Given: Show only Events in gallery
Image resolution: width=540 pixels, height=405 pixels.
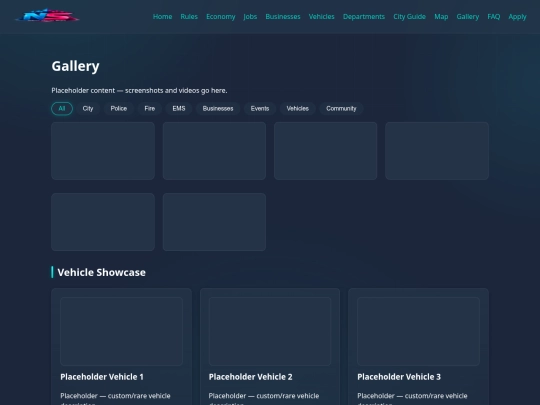Looking at the screenshot, I should point(260,108).
